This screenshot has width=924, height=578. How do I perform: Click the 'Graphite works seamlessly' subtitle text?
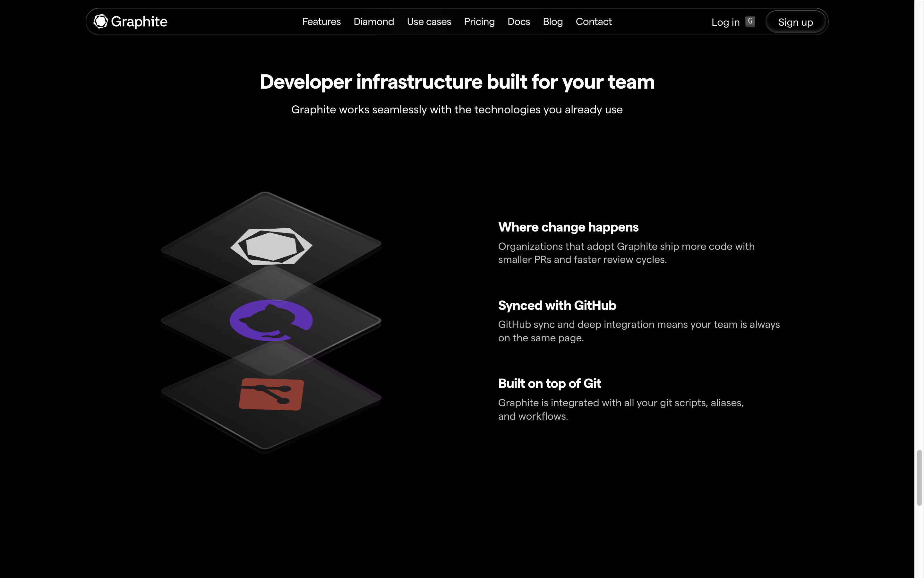click(x=457, y=110)
